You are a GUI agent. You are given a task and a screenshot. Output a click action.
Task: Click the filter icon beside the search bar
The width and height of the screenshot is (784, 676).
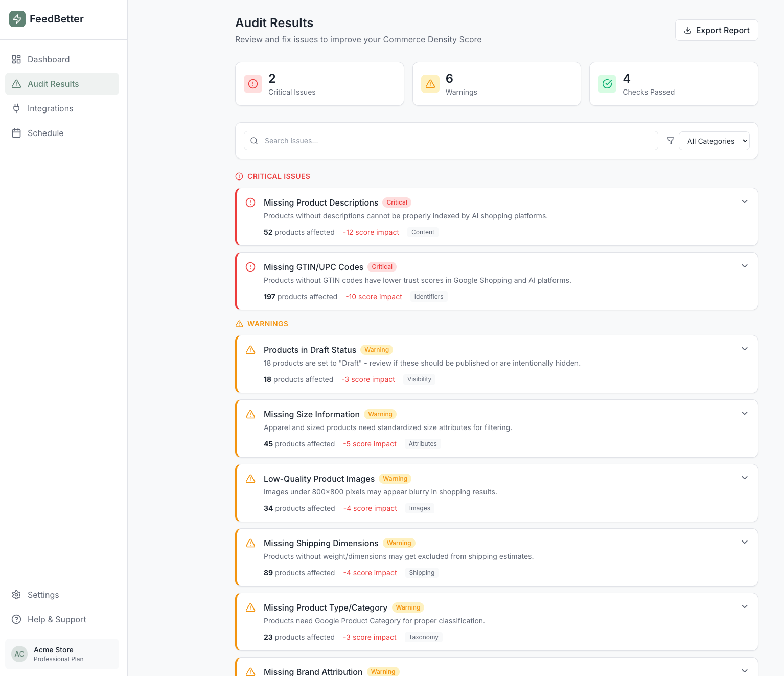[x=670, y=141]
